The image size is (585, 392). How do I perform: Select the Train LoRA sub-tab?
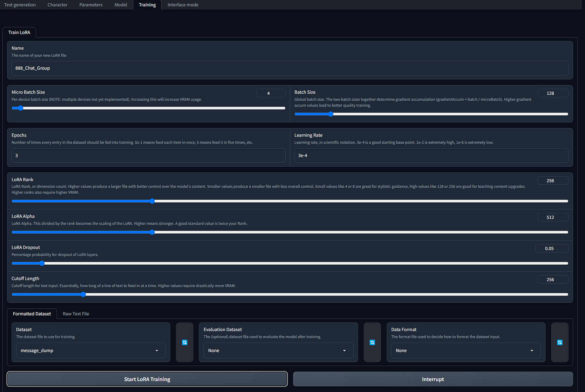click(19, 32)
